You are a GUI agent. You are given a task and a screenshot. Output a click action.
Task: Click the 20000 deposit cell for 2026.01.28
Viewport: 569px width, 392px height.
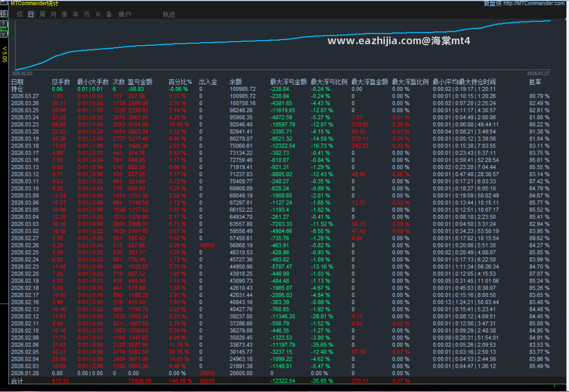pos(207,373)
